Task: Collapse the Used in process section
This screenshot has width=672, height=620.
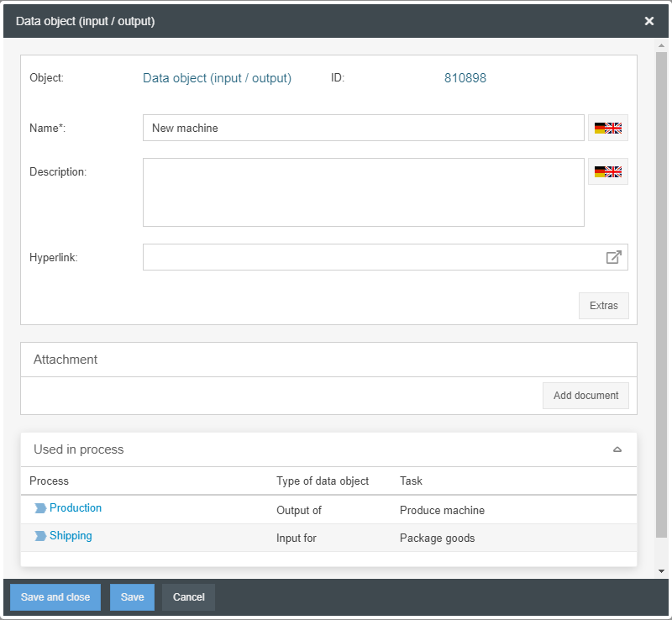Action: (617, 449)
